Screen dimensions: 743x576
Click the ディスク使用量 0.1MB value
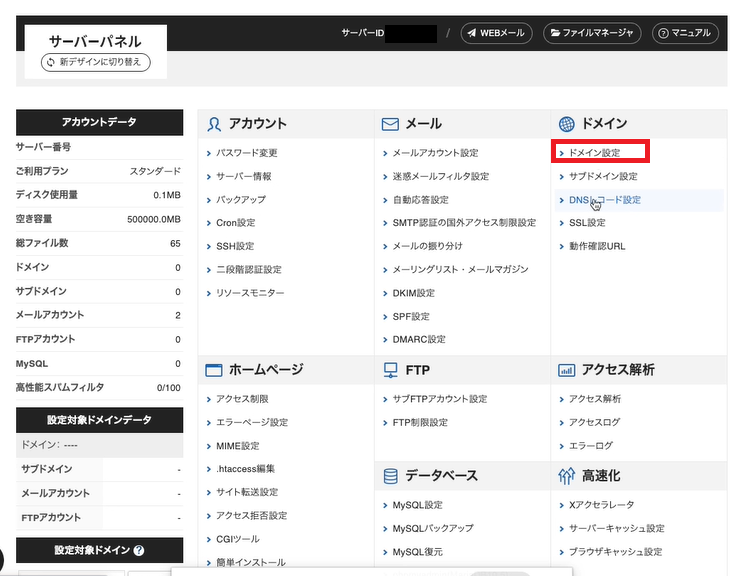point(167,195)
